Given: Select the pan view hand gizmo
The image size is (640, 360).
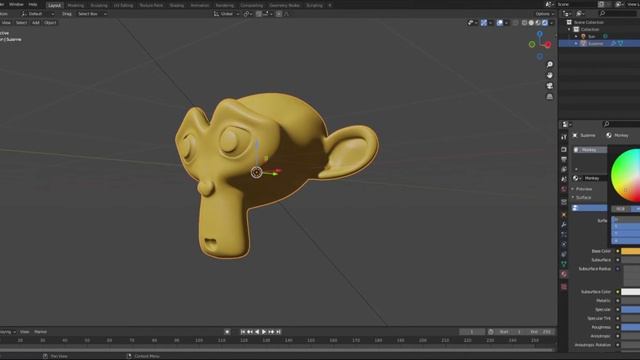Looking at the screenshot, I should [549, 75].
